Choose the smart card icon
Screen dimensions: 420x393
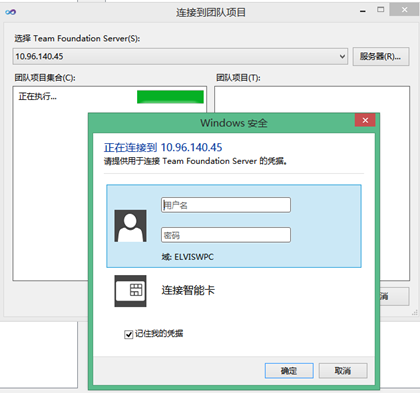tap(130, 291)
